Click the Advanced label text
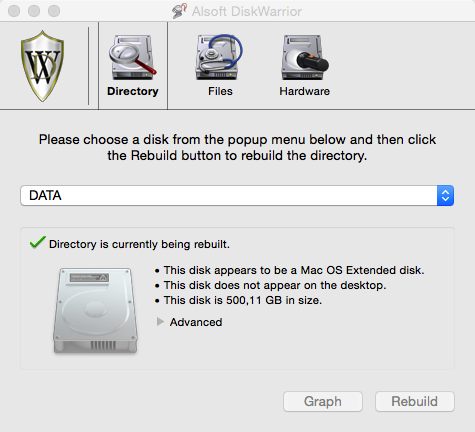This screenshot has width=475, height=432. [x=196, y=322]
